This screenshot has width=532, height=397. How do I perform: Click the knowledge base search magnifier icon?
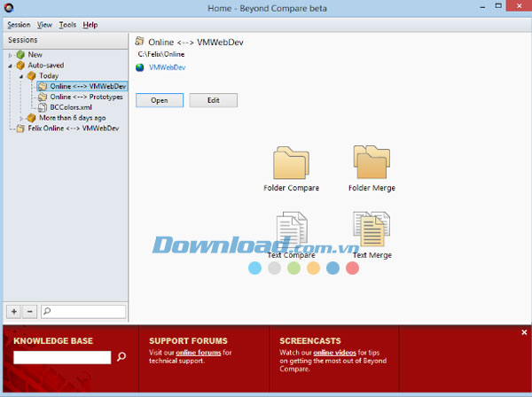[x=121, y=357]
